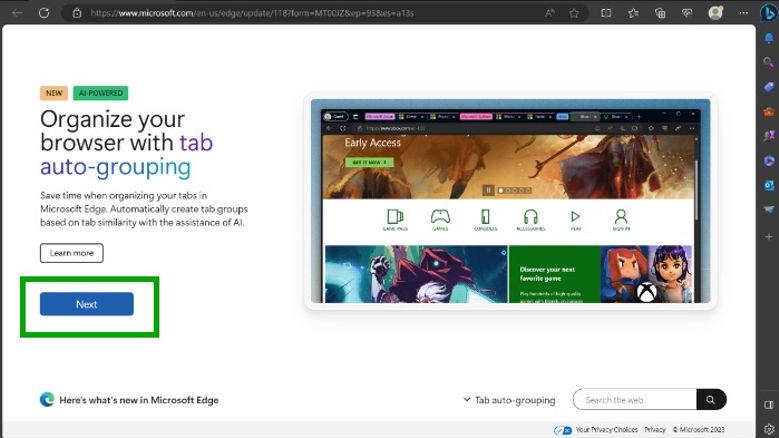Open Read aloud from the address bar

(549, 13)
